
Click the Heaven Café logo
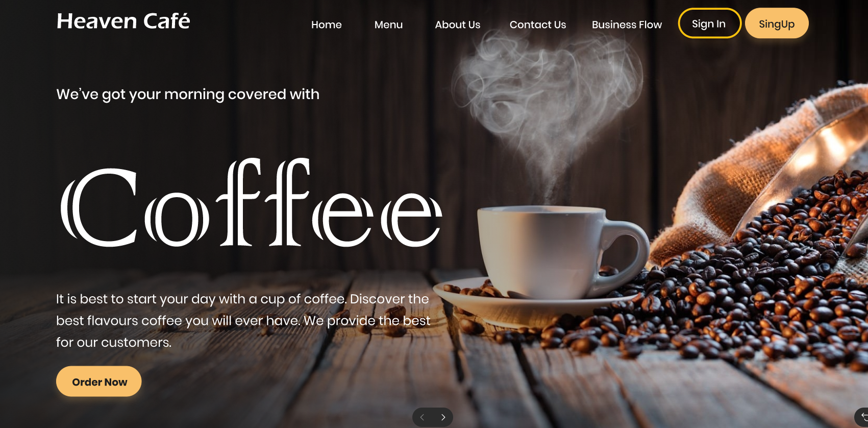(x=123, y=21)
